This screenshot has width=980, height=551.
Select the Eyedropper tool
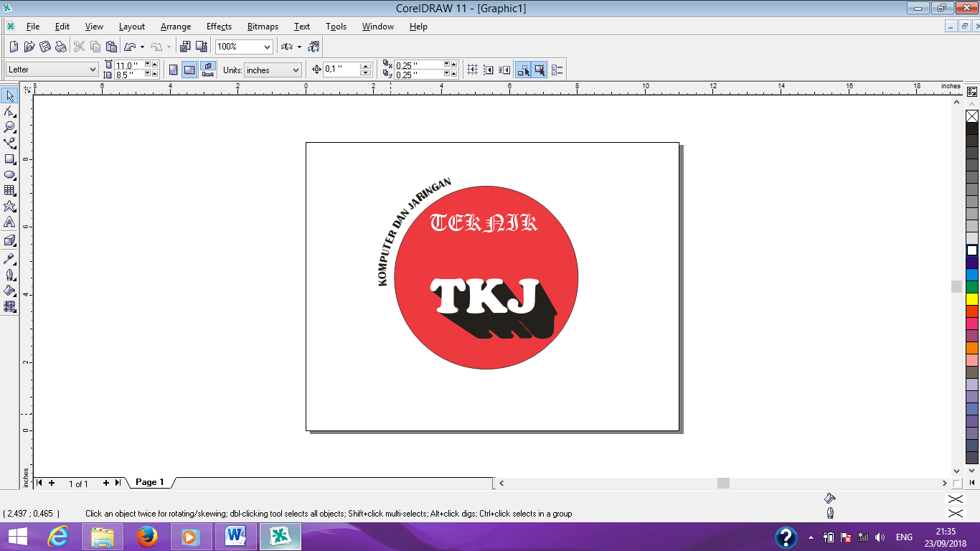[x=10, y=258]
